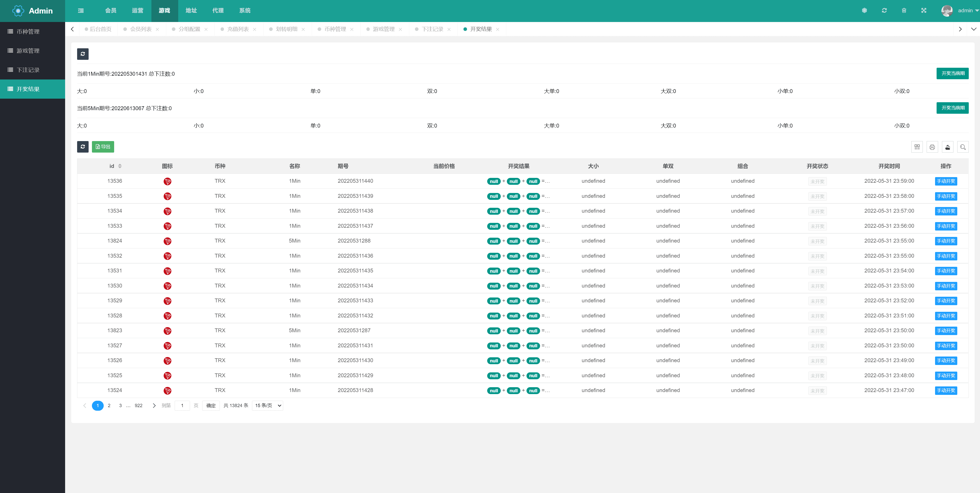Screen dimensions: 980x493
Task: Click the grid view icon in toolbar
Action: (x=917, y=147)
